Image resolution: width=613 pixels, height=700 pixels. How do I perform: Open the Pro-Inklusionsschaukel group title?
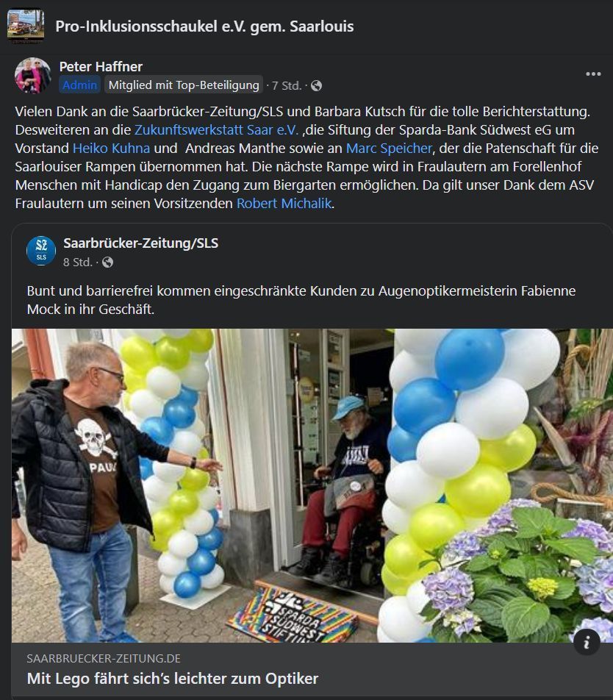pos(204,26)
